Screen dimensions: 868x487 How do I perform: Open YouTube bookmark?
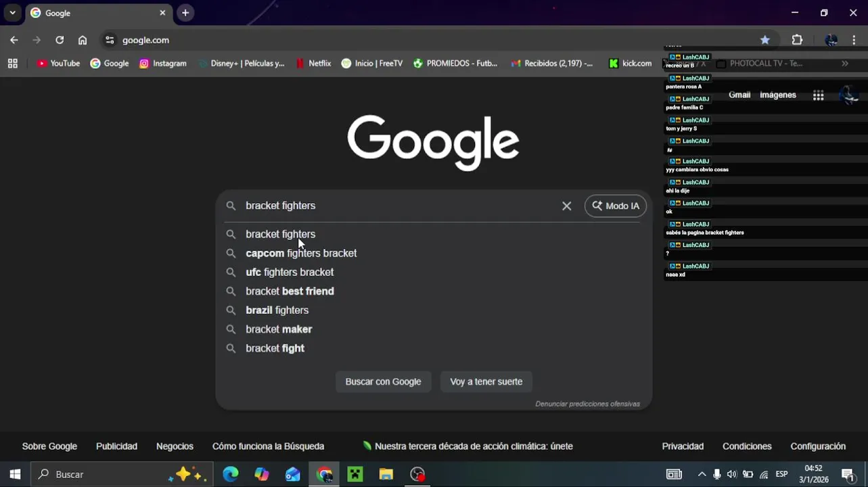(x=59, y=64)
